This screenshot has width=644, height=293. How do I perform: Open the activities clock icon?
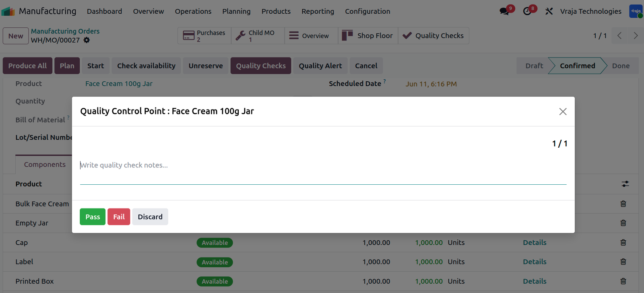pyautogui.click(x=527, y=11)
